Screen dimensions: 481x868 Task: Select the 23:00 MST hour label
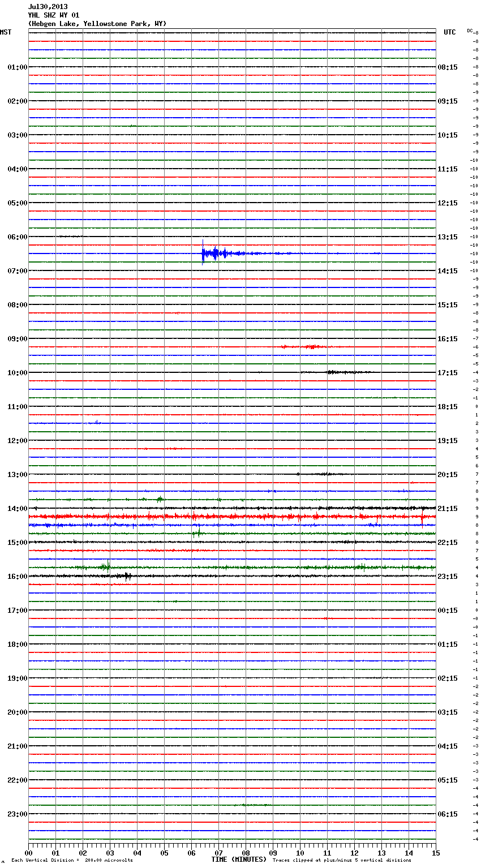point(18,814)
